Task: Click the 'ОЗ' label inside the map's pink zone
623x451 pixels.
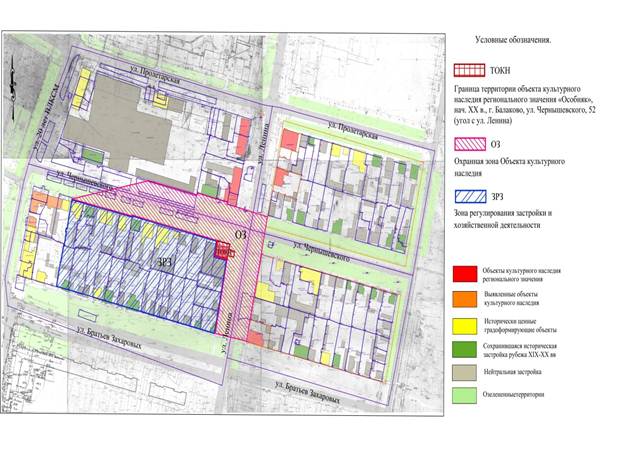Action: [x=241, y=235]
